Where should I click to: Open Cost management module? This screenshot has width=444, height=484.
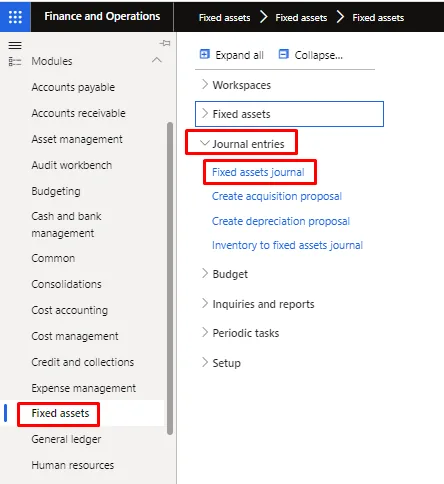point(75,336)
